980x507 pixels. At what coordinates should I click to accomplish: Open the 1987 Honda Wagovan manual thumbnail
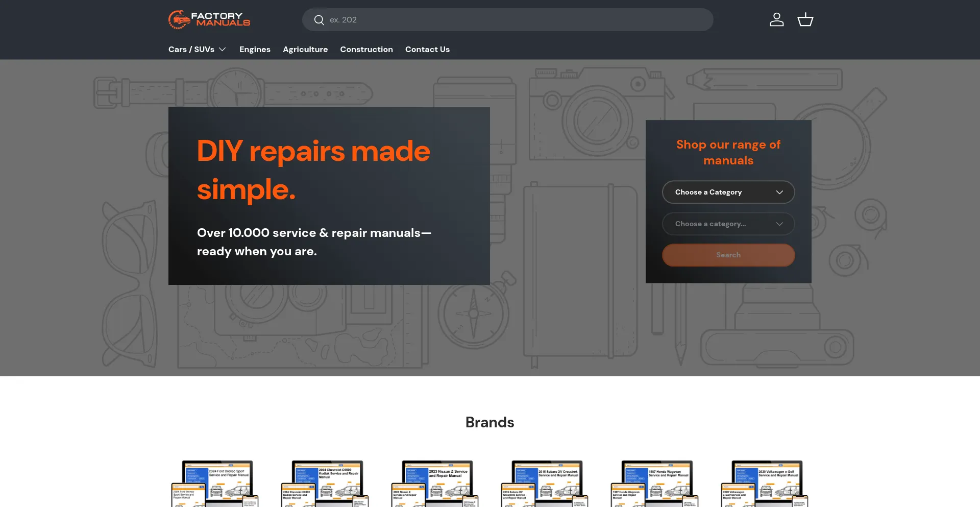655,484
